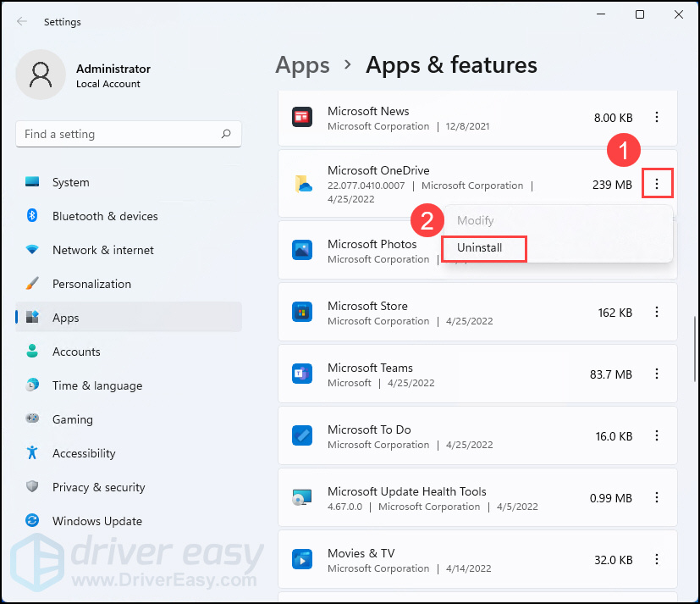This screenshot has height=604, width=700.
Task: Click the Microsoft Teams size 83.7 MB
Action: point(611,374)
